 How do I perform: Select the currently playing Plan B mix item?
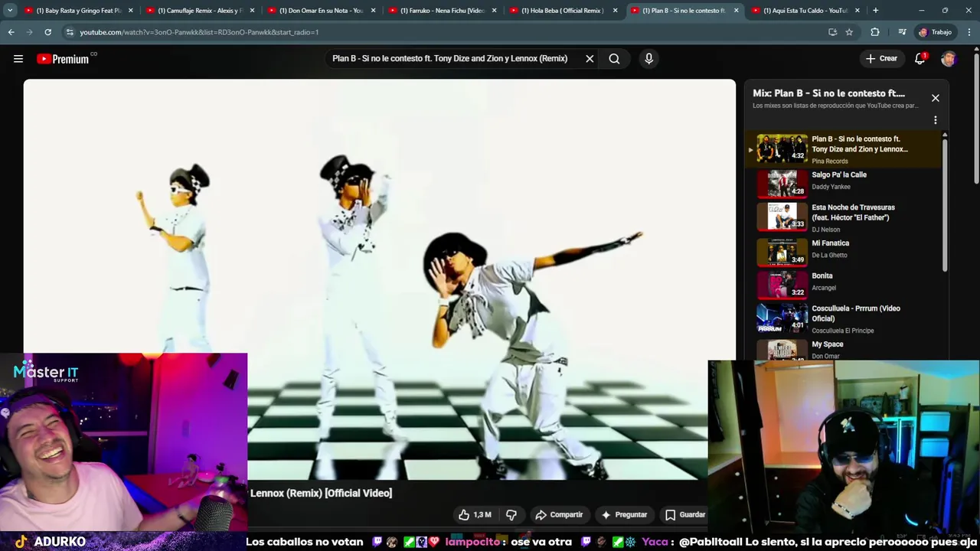[844, 148]
